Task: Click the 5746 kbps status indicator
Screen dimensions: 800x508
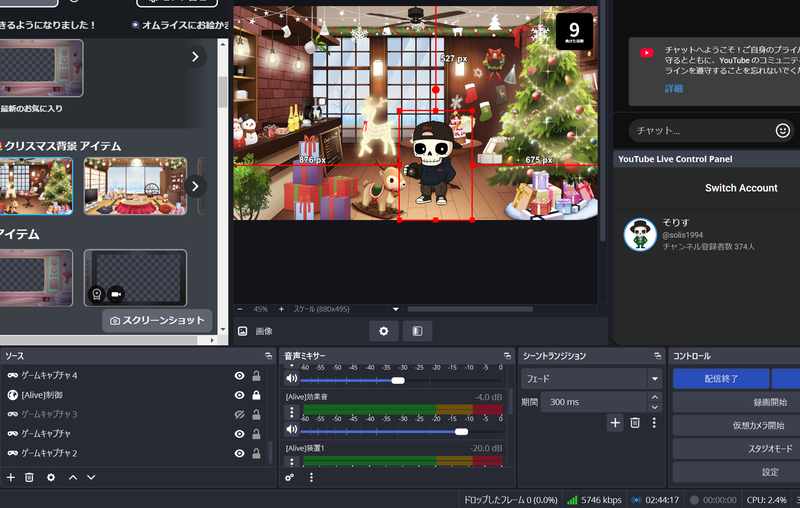Action: coord(595,500)
